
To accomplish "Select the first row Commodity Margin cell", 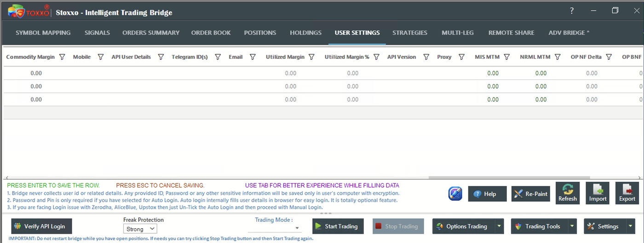I will (36, 73).
